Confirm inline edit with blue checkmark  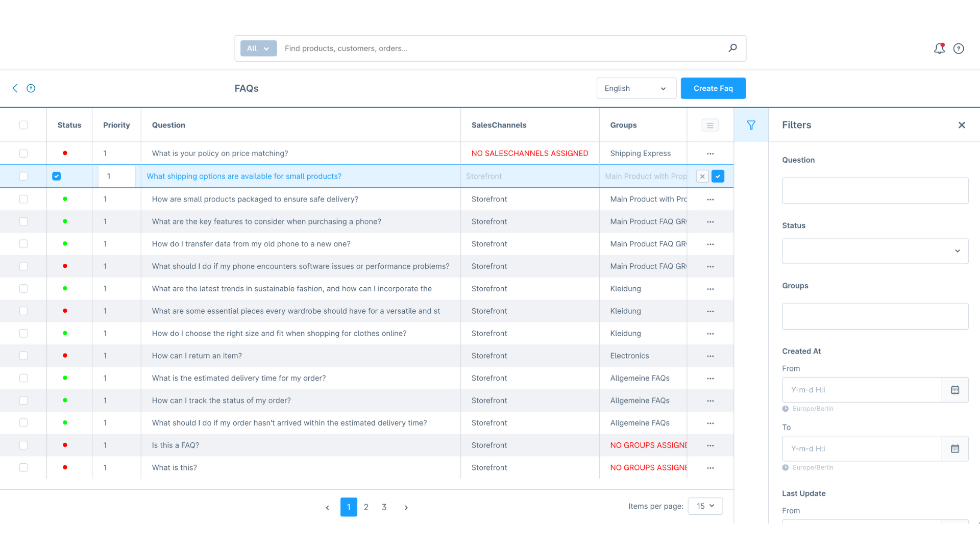click(718, 176)
